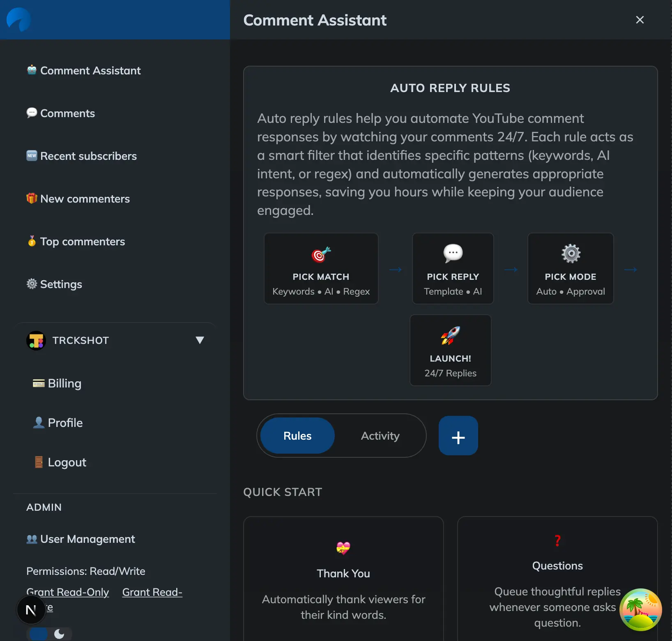Toggle the dark mode switch
Screen dimensions: 672x641
pyautogui.click(x=49, y=634)
